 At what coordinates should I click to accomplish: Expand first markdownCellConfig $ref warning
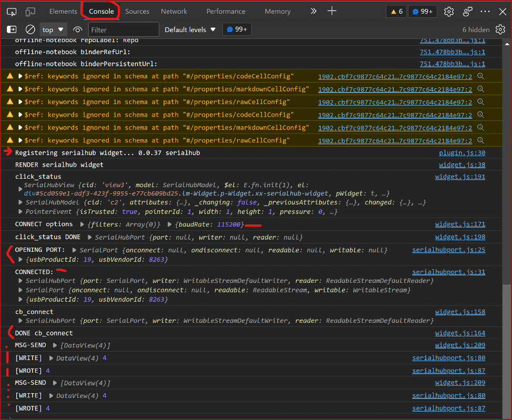pyautogui.click(x=21, y=89)
